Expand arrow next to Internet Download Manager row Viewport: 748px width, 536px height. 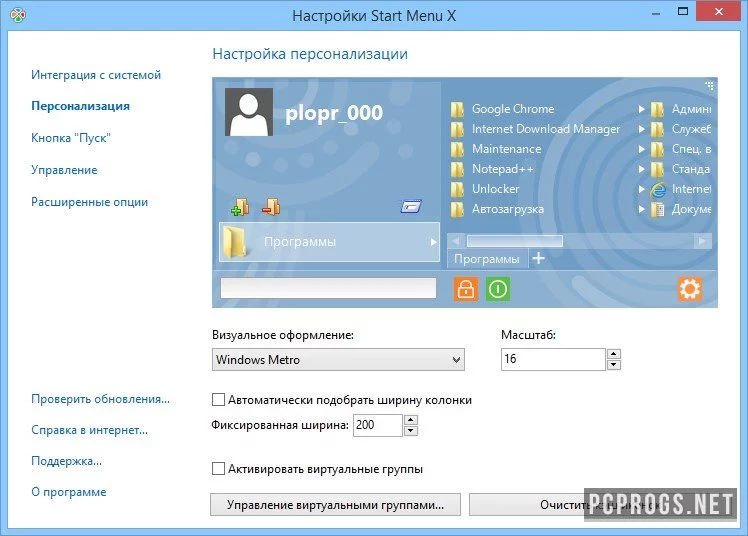pyautogui.click(x=642, y=129)
